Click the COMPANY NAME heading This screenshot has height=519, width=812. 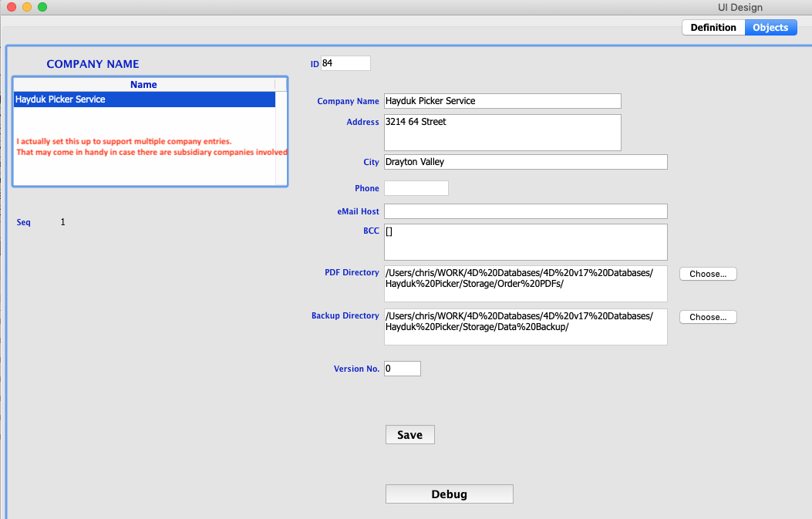coord(93,64)
